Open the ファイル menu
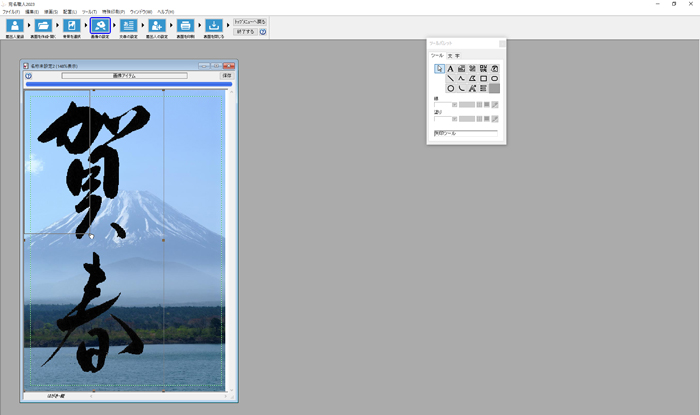The image size is (700, 415). (x=10, y=11)
